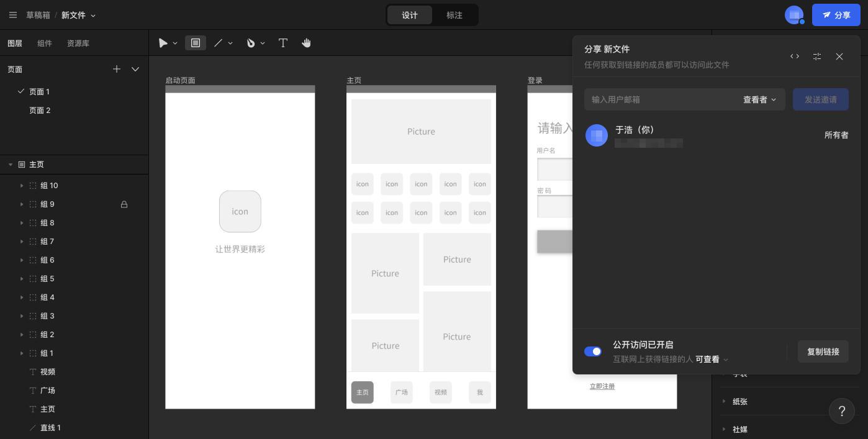Open embed code icon in share dialog
This screenshot has height=439, width=868.
(x=795, y=57)
